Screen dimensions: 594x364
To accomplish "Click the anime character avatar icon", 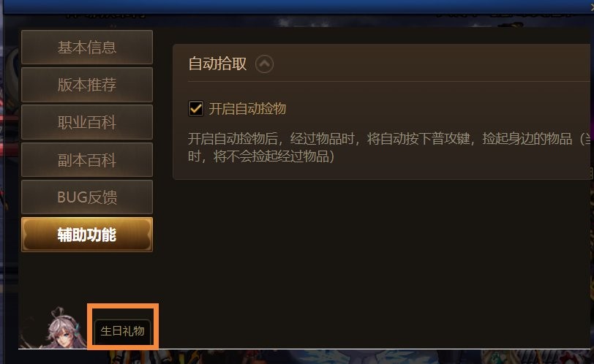I will [65, 327].
